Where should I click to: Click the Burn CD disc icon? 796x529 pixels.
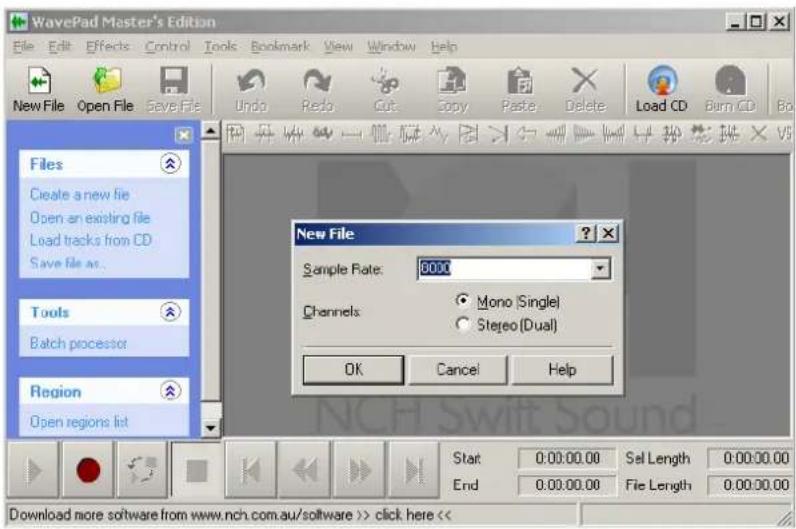click(x=730, y=80)
